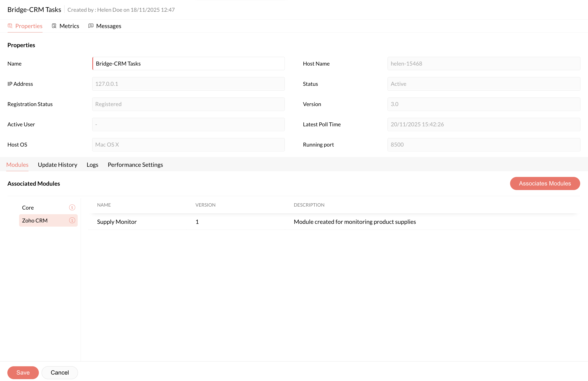Click the Running port field
This screenshot has height=381, width=588.
[x=483, y=145]
